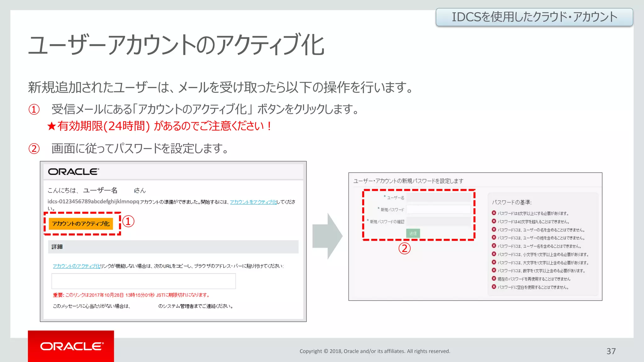Image resolution: width=644 pixels, height=362 pixels.
Task: Click the 新規パスワードの確認 field
Action: (x=439, y=222)
